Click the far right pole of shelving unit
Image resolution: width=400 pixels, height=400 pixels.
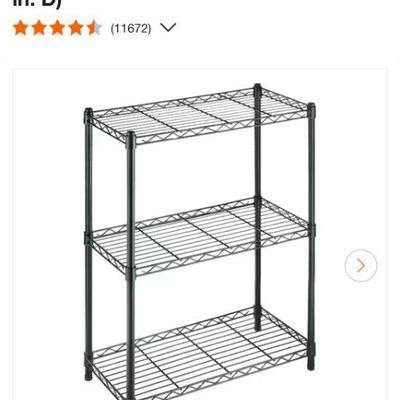coord(311,237)
